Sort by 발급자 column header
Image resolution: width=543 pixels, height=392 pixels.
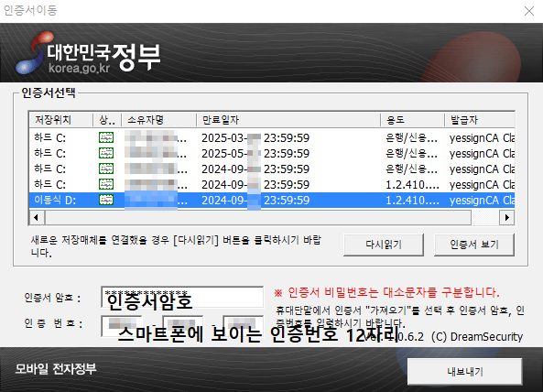point(480,120)
